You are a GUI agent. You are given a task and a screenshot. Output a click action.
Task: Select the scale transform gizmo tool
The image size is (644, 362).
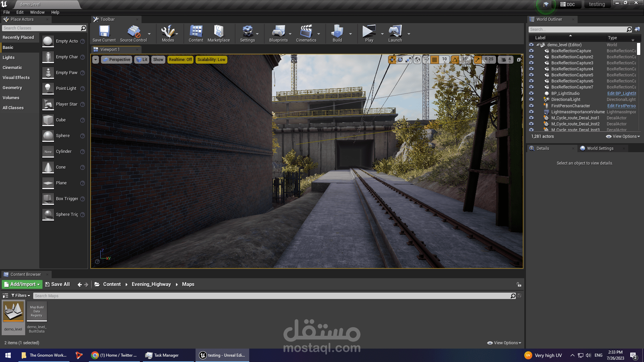[x=408, y=60]
